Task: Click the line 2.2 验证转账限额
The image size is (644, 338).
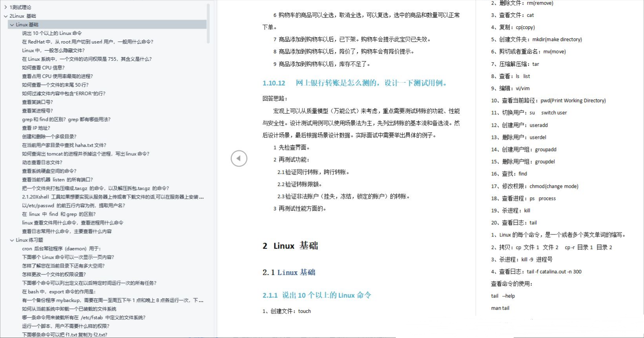Action: pos(300,184)
